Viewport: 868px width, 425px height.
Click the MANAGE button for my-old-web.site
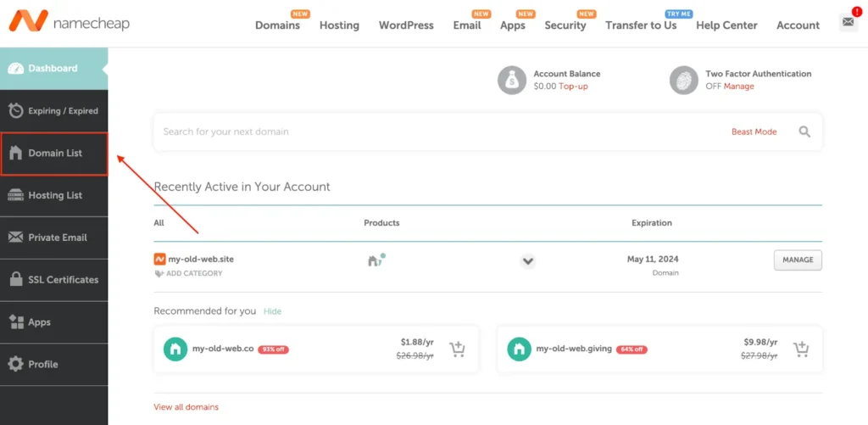point(798,260)
